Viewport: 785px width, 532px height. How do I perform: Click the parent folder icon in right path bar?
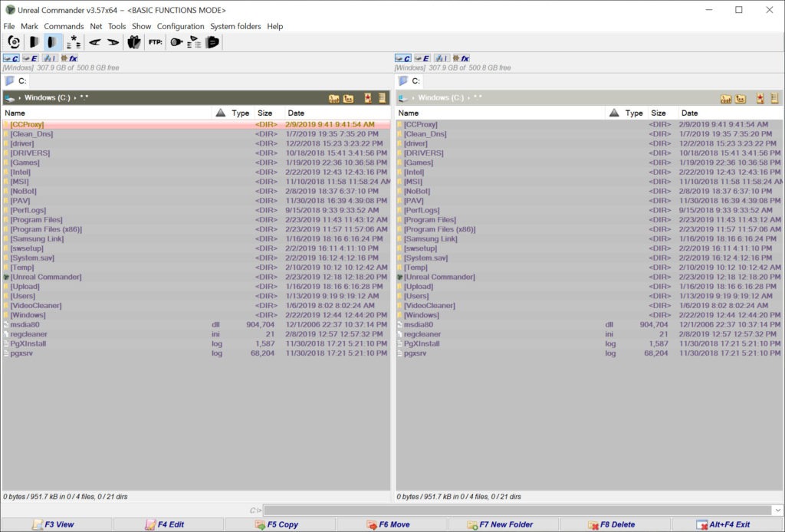tap(741, 99)
